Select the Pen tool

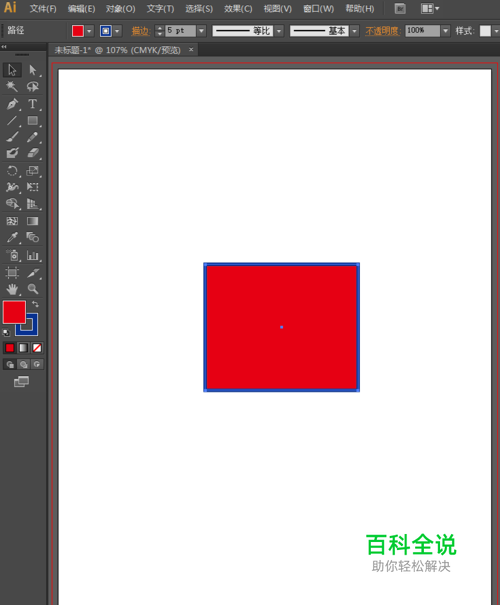12,104
